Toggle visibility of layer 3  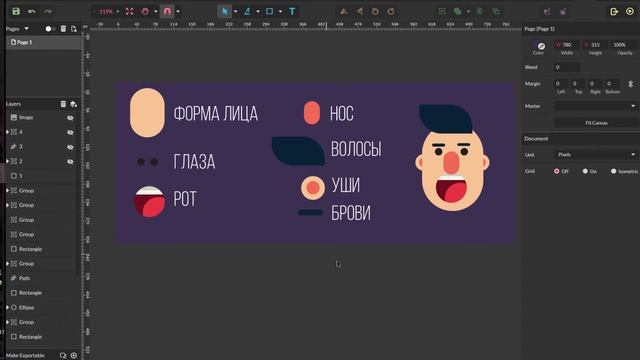tap(70, 147)
